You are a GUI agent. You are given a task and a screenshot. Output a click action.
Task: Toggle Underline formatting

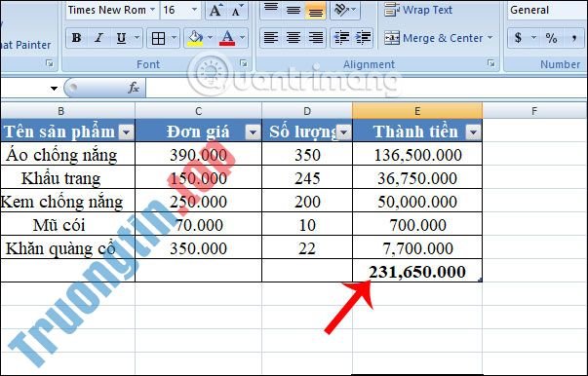point(121,38)
